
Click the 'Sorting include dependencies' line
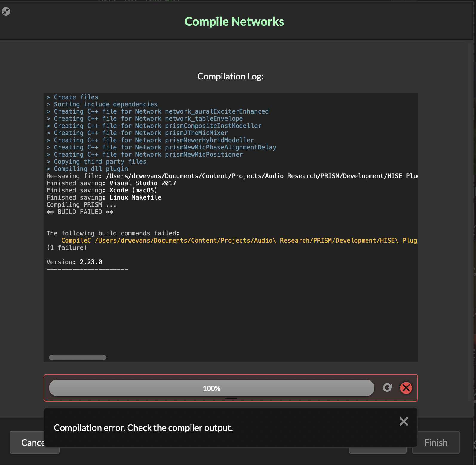[x=102, y=104]
